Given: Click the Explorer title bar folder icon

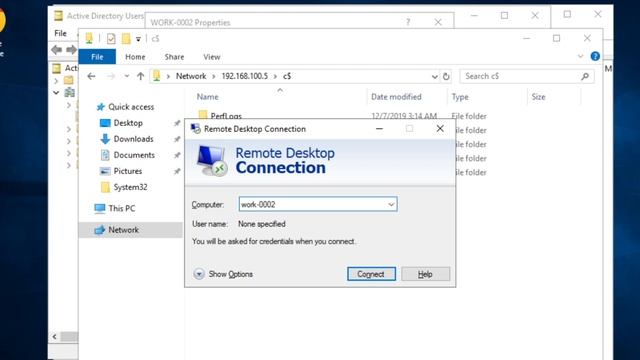Looking at the screenshot, I should [x=89, y=38].
